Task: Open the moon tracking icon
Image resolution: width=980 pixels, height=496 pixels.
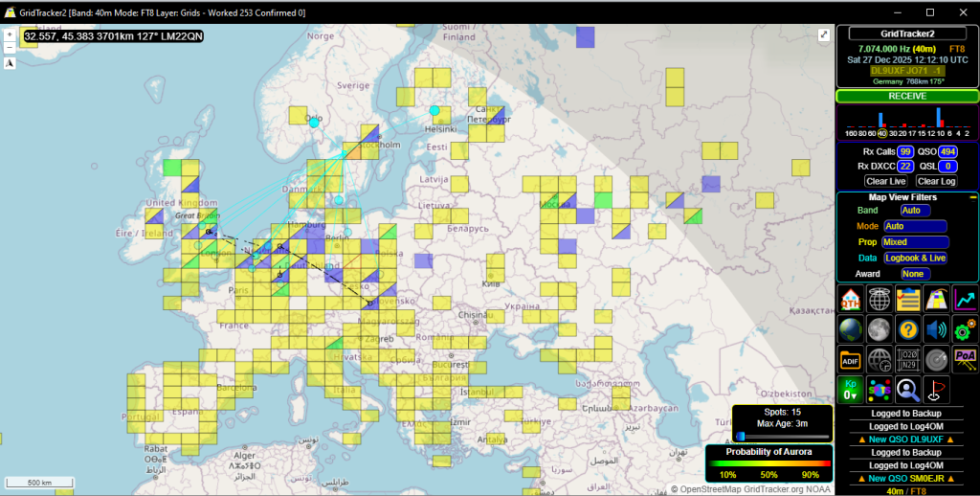Action: tap(880, 329)
